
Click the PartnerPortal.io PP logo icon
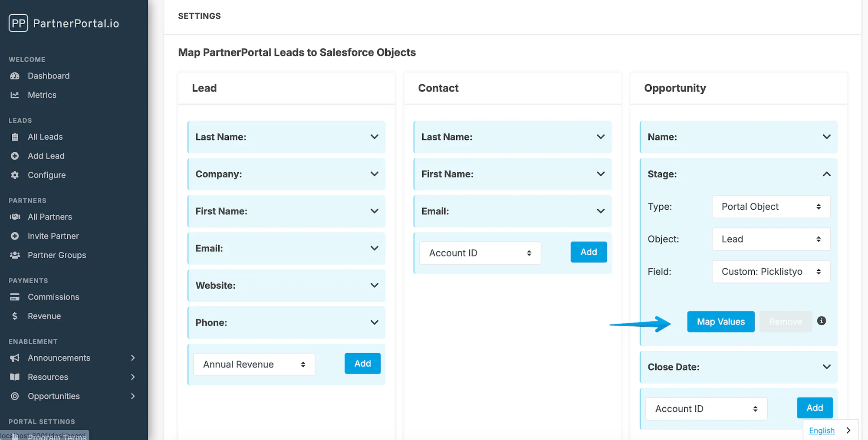[18, 23]
